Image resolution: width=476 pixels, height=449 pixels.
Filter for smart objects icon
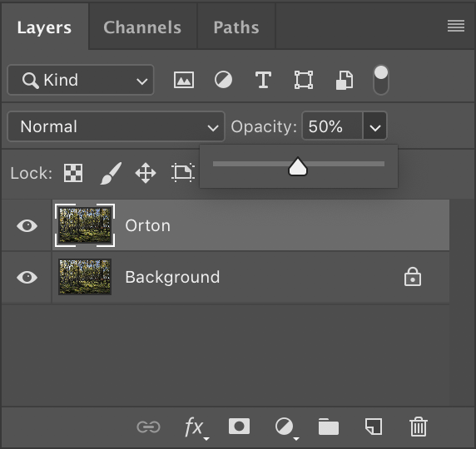pos(345,81)
